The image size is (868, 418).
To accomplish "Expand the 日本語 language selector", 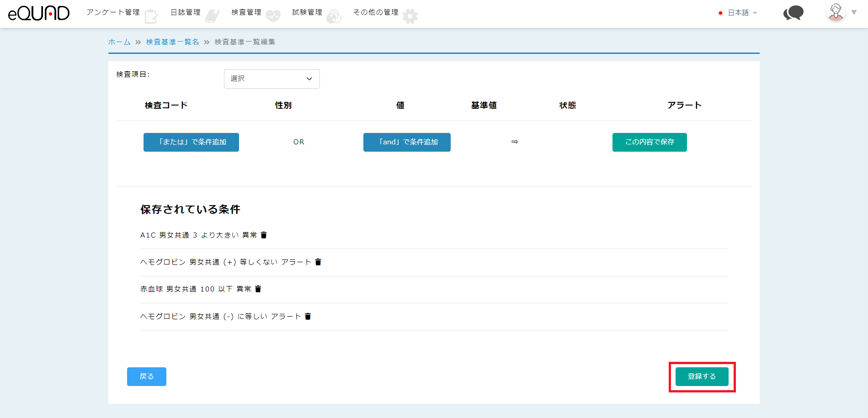I will coord(738,13).
